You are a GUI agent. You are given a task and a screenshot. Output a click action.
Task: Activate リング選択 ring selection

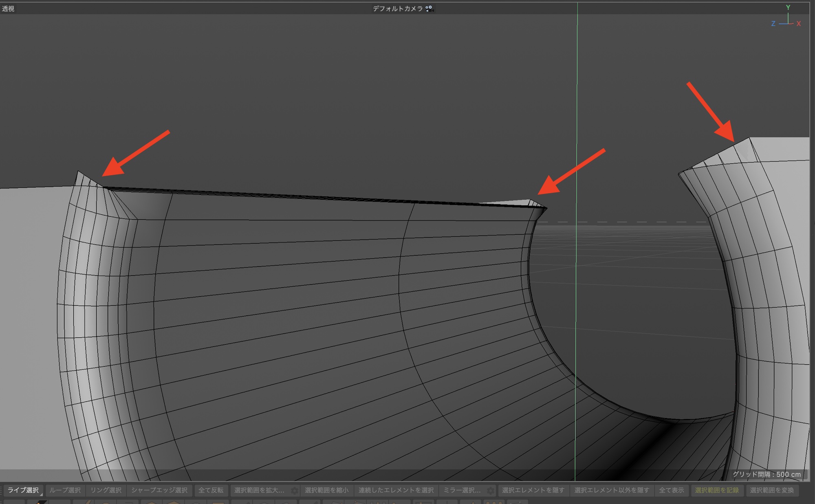106,490
